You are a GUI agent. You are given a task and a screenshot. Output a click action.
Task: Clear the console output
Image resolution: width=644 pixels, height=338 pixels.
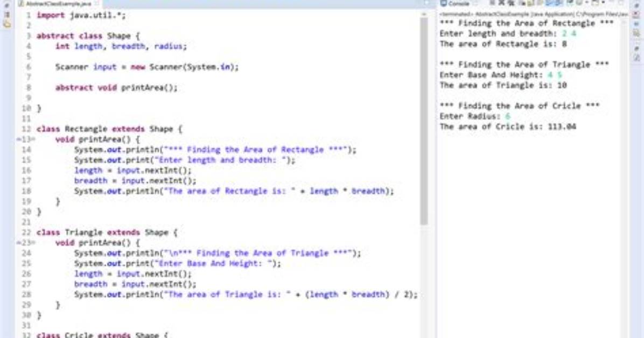(522, 3)
